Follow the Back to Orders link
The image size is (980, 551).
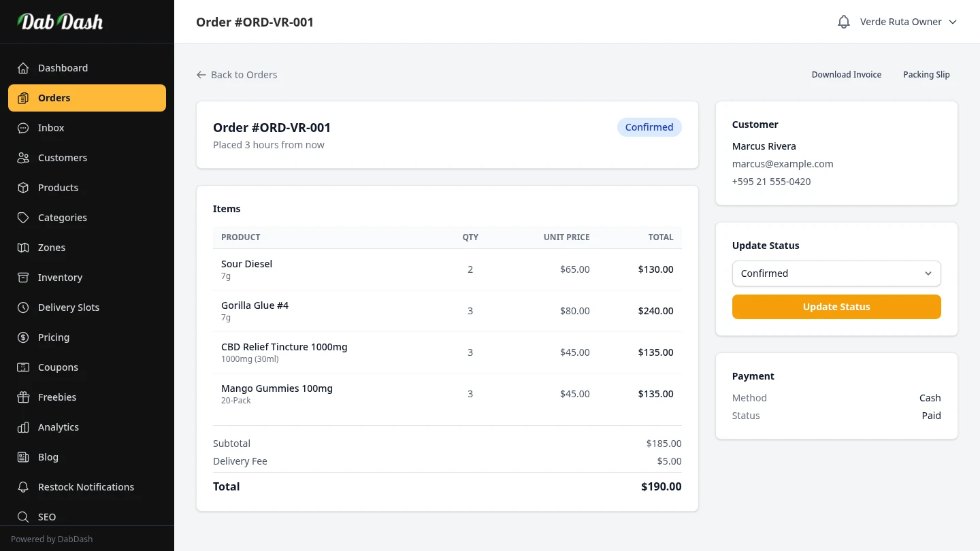tap(237, 75)
